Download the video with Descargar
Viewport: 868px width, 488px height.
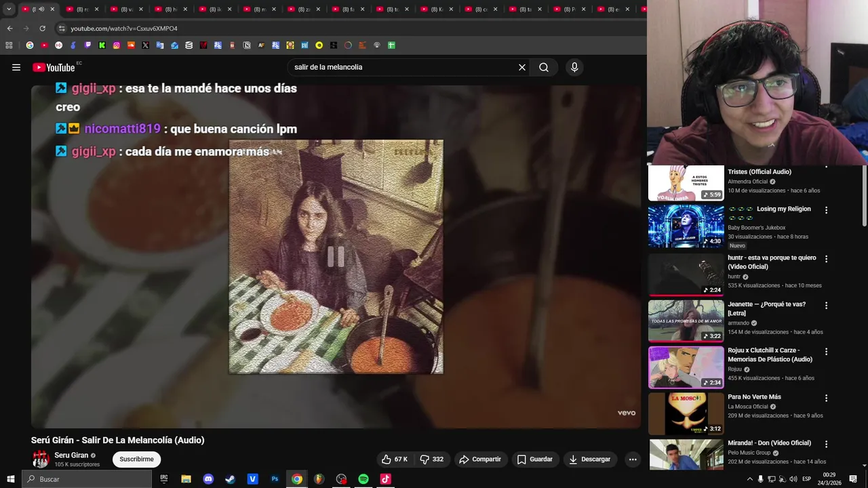(x=589, y=459)
